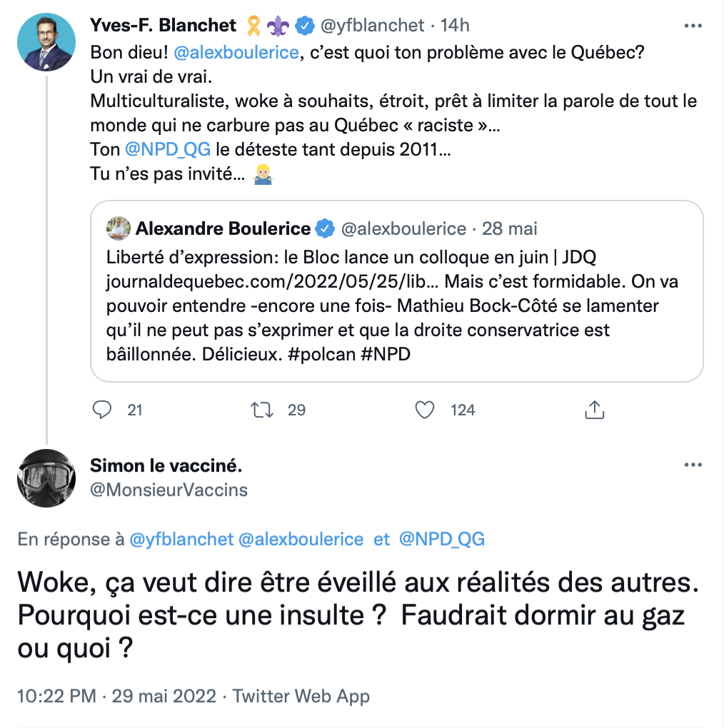The image size is (724, 728).
Task: Click the verified badge next to Alexandre Boulerice
Action: [325, 229]
